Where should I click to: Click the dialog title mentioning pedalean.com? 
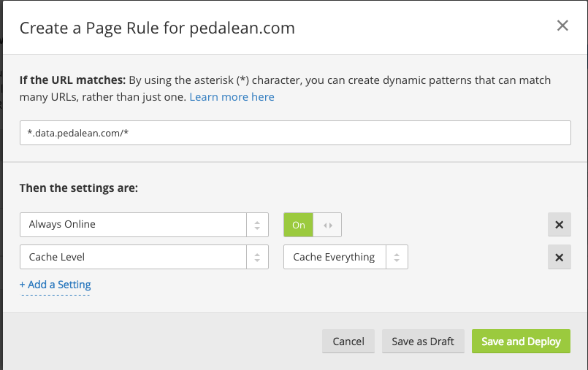(157, 28)
